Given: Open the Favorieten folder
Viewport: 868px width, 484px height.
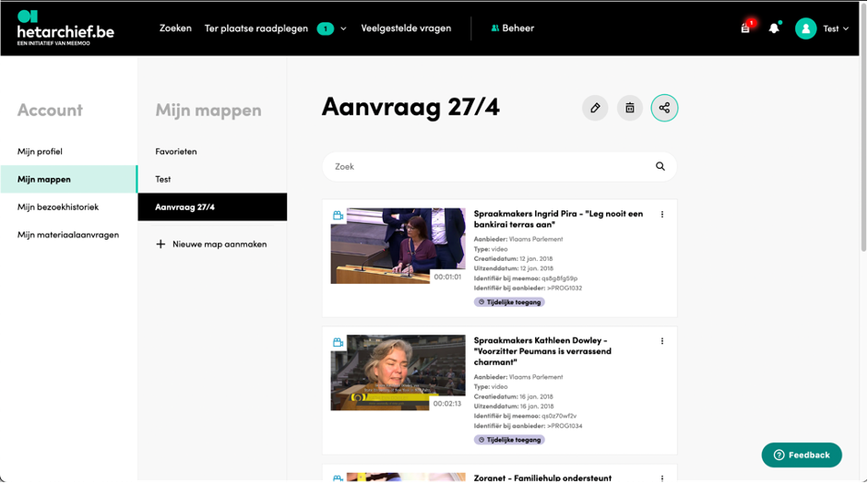Looking at the screenshot, I should pos(176,151).
